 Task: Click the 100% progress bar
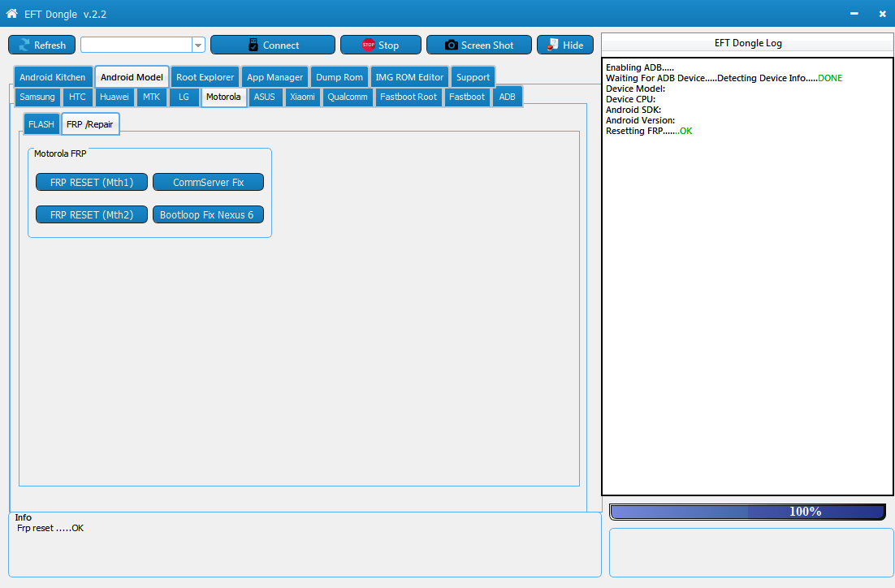point(747,512)
